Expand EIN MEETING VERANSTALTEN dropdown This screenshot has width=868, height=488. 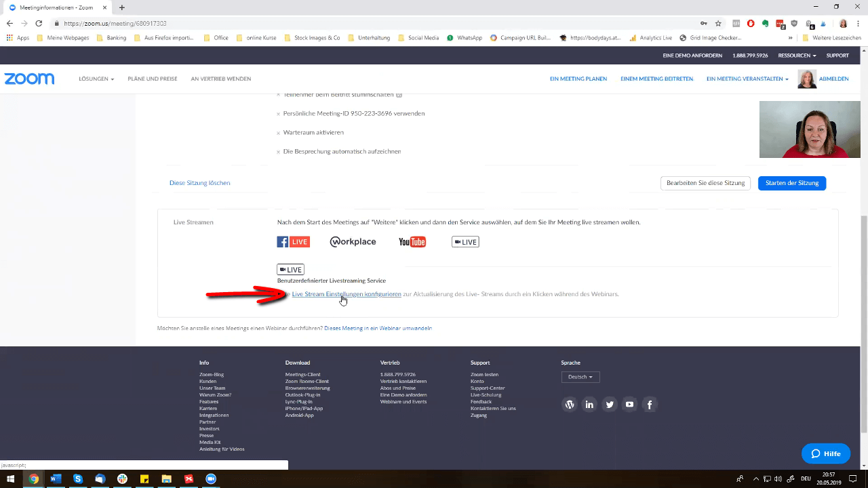747,79
